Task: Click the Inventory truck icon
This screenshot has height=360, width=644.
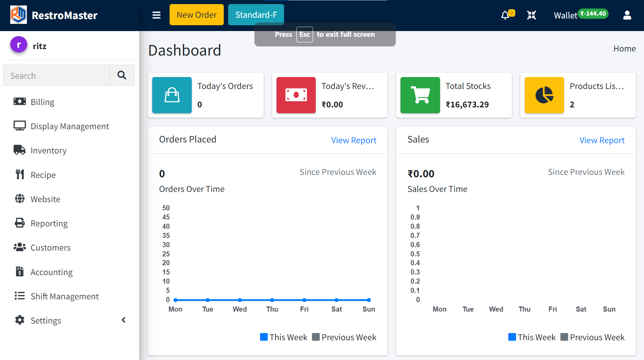Action: point(19,150)
